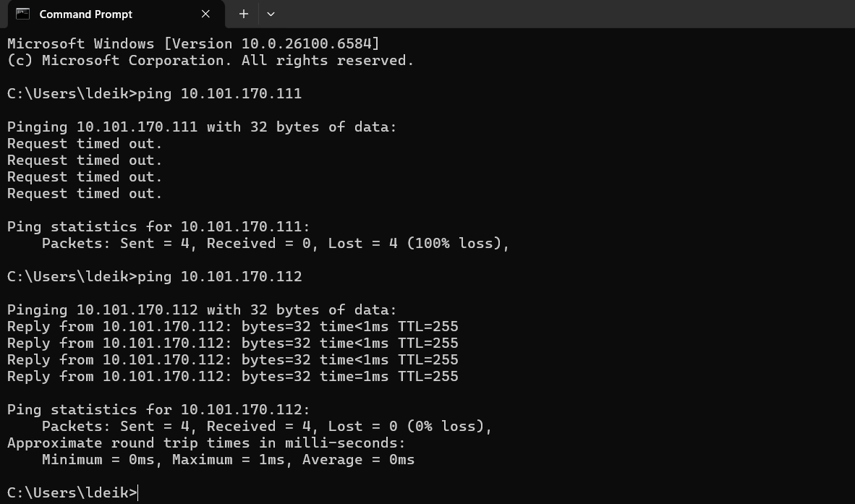Expand the new tab dropdown chevron
855x504 pixels.
point(271,14)
